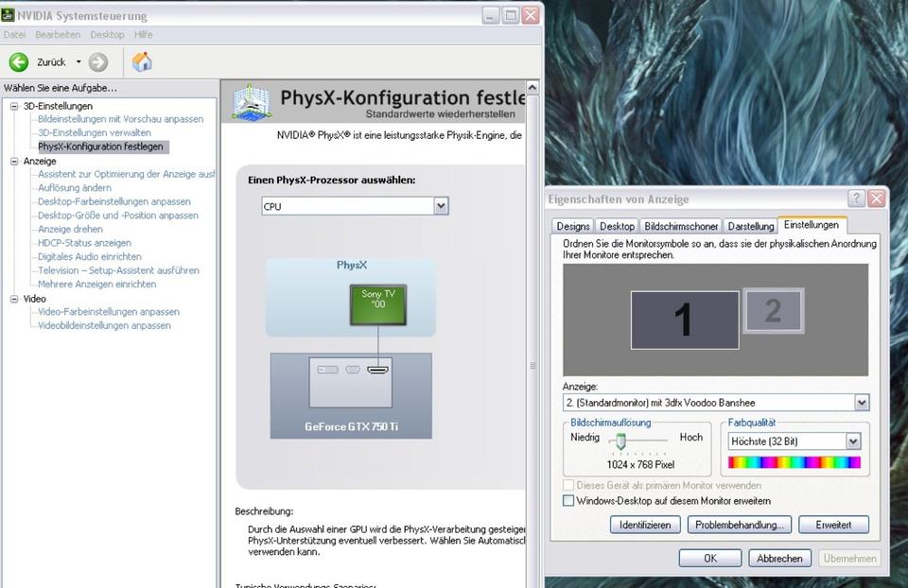Switch to the Darstellung tab
The height and width of the screenshot is (588, 908).
(750, 226)
